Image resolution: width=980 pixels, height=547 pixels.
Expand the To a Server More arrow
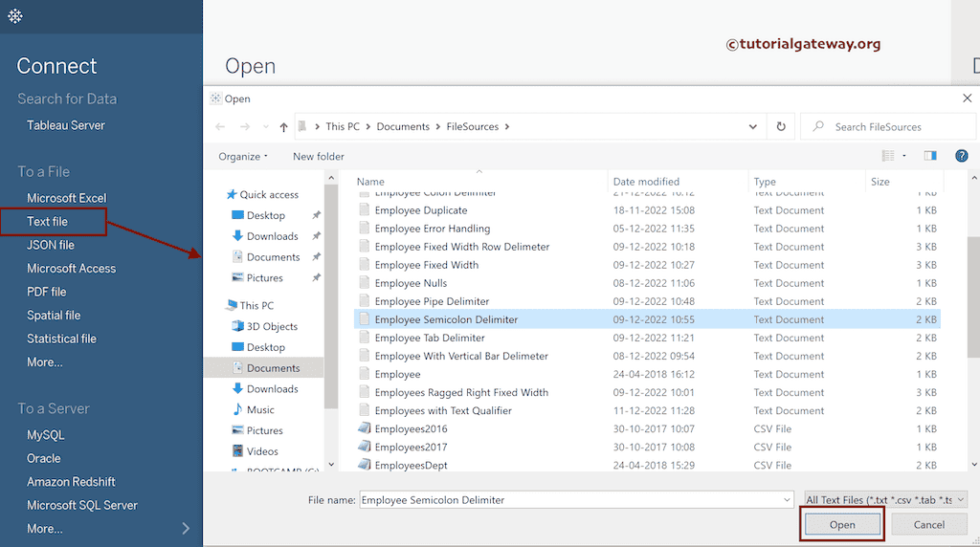[186, 528]
